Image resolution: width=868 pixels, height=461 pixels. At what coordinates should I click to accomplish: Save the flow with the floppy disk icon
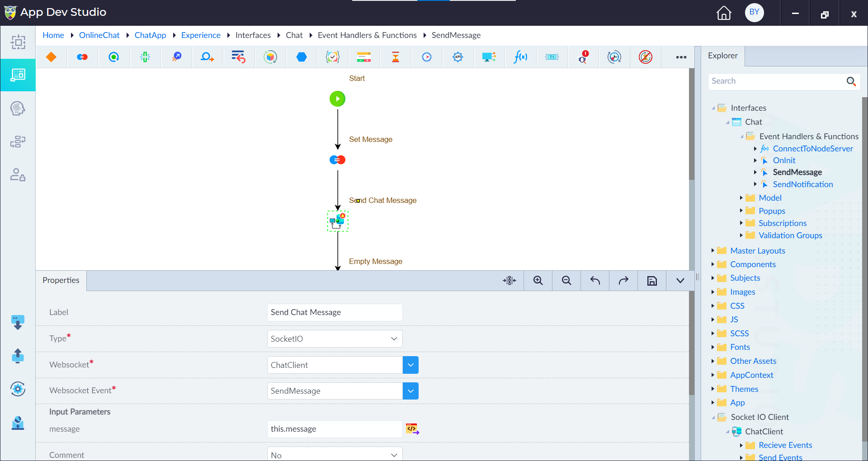[652, 281]
